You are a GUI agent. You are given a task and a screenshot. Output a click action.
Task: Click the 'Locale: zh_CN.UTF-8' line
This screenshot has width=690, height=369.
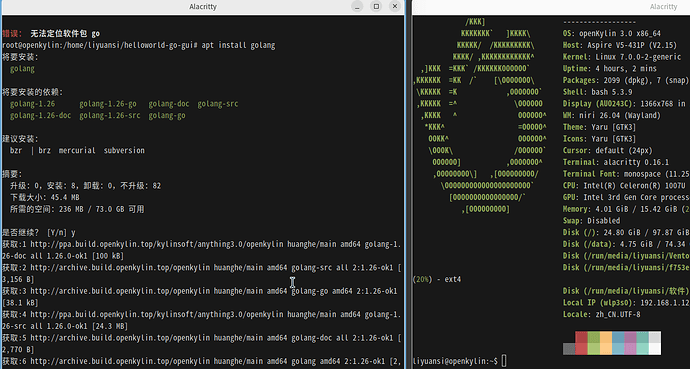(x=601, y=314)
